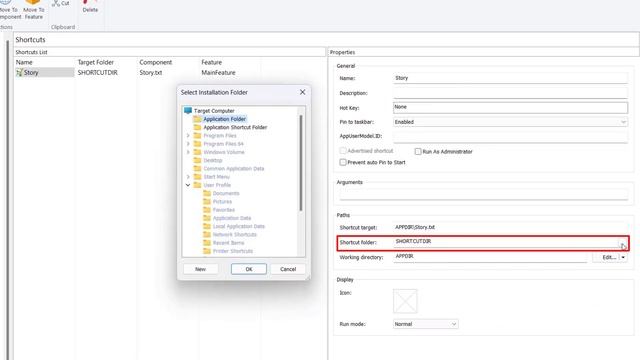640x360 pixels.
Task: Click the Shortcut folder field
Action: click(x=506, y=242)
